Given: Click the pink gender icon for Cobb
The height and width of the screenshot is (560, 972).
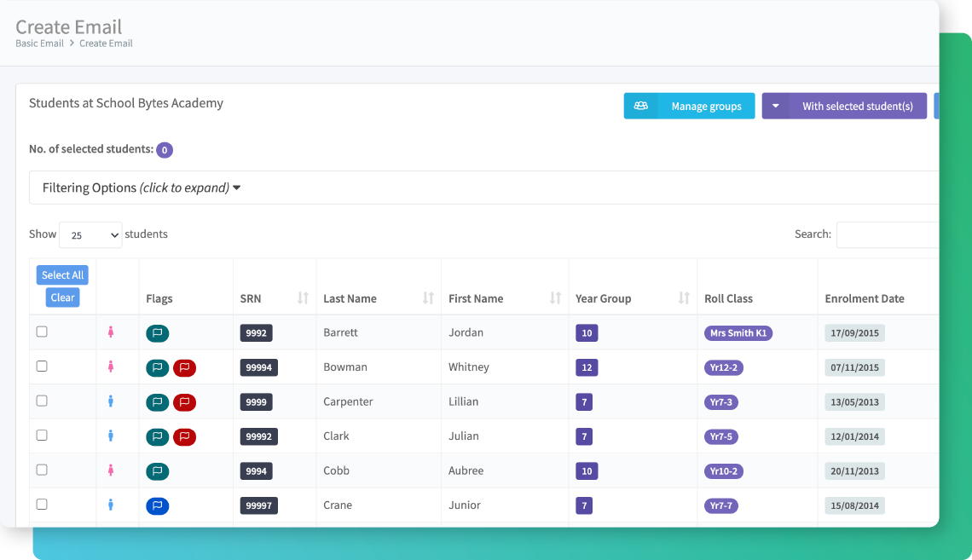Looking at the screenshot, I should [111, 471].
